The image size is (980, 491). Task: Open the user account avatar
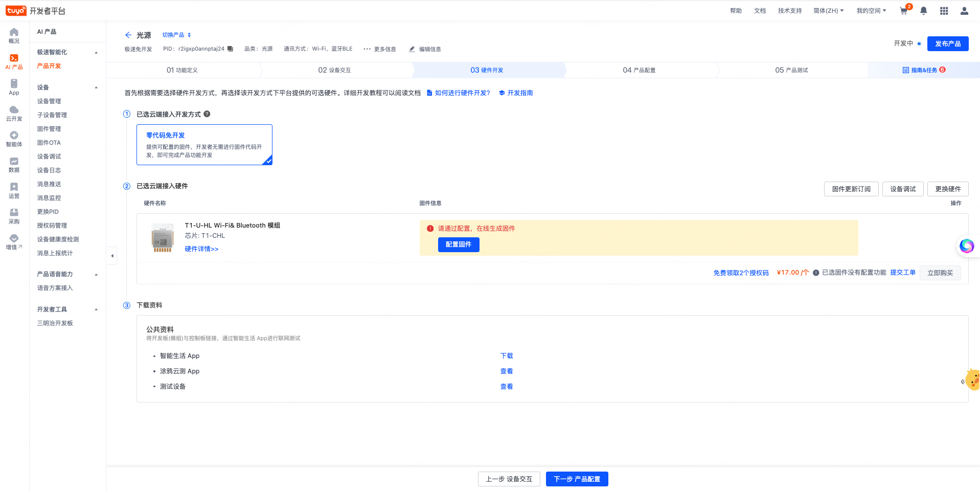(x=964, y=11)
